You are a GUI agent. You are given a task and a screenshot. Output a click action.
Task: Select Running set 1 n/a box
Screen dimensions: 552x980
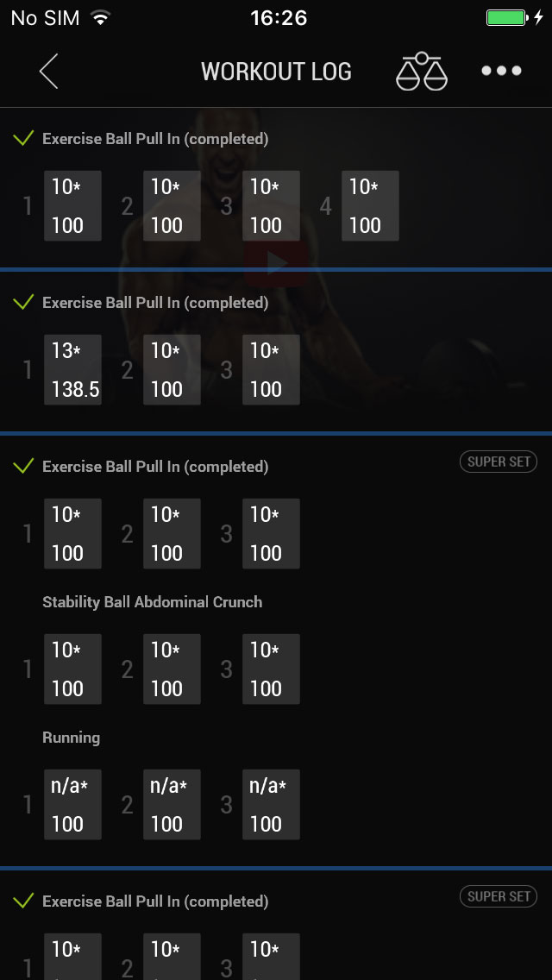coord(72,804)
